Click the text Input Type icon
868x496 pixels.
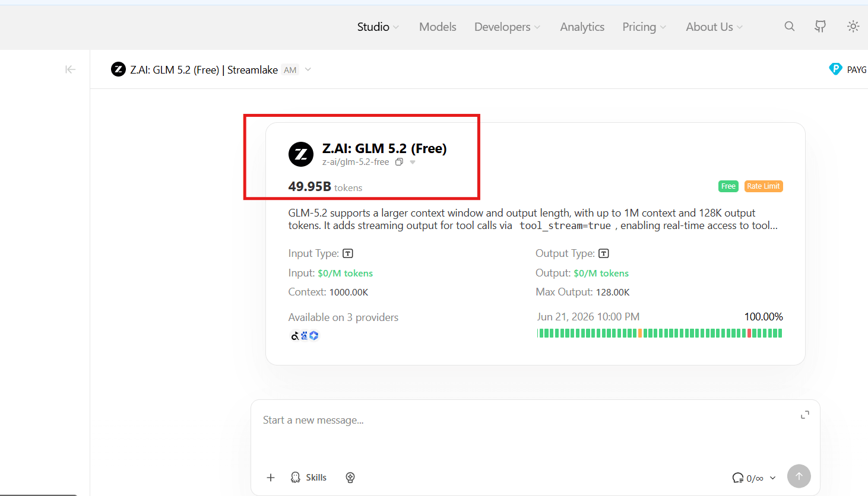[x=348, y=253]
